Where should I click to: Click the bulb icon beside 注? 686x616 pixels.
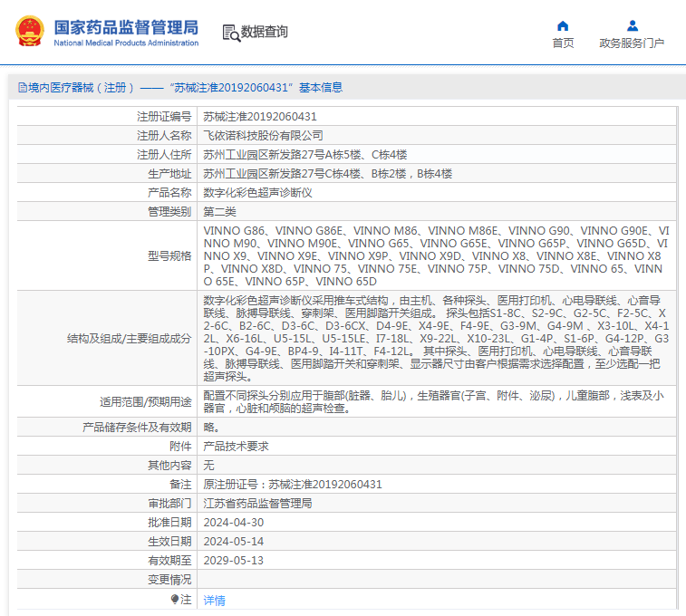[175, 599]
